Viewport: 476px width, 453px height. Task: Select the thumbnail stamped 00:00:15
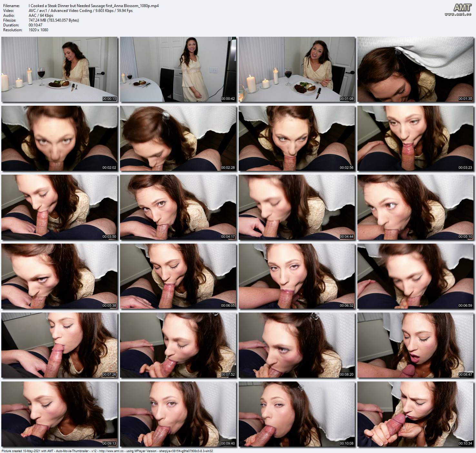[59, 69]
